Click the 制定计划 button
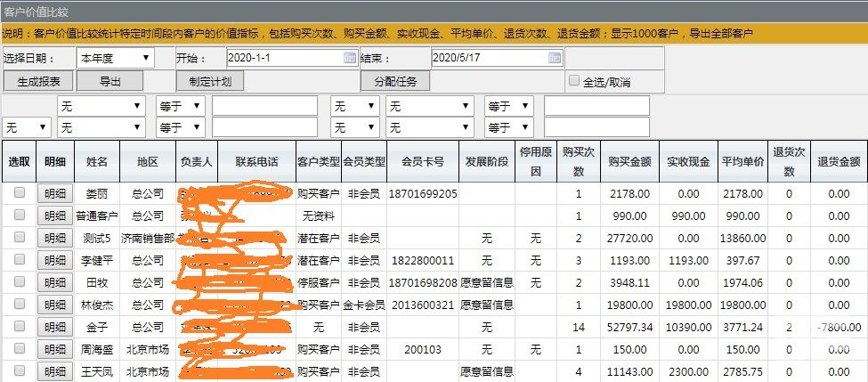Image resolution: width=868 pixels, height=382 pixels. pyautogui.click(x=209, y=81)
